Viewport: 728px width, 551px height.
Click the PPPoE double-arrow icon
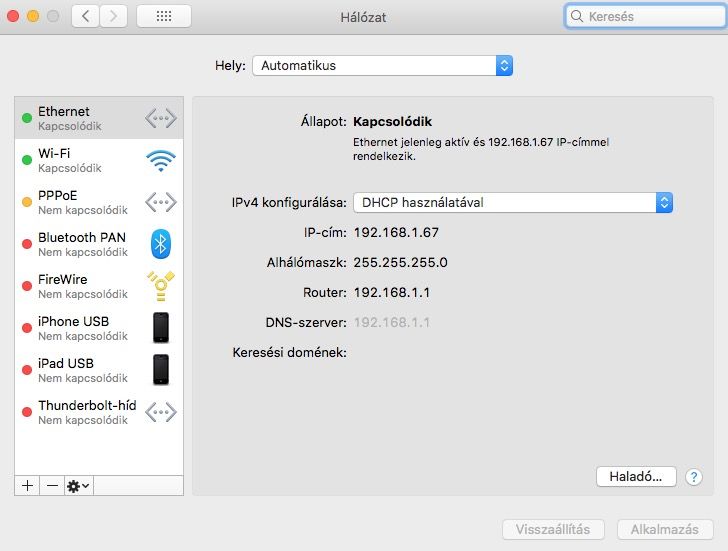(x=161, y=202)
